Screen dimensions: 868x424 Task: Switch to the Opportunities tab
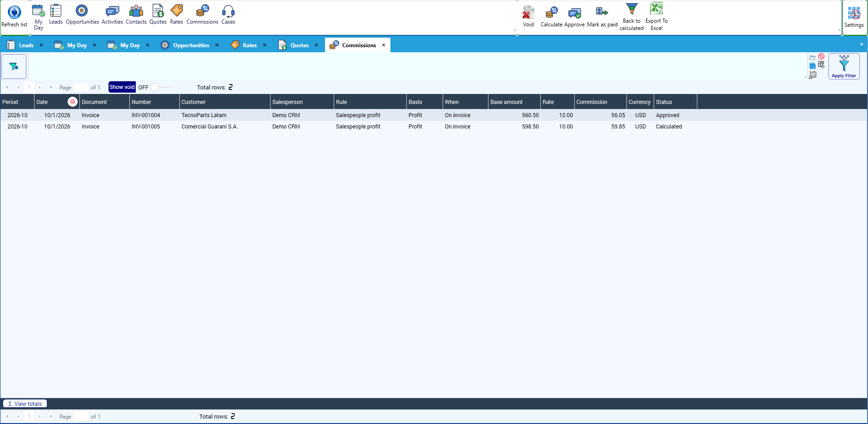tap(191, 45)
